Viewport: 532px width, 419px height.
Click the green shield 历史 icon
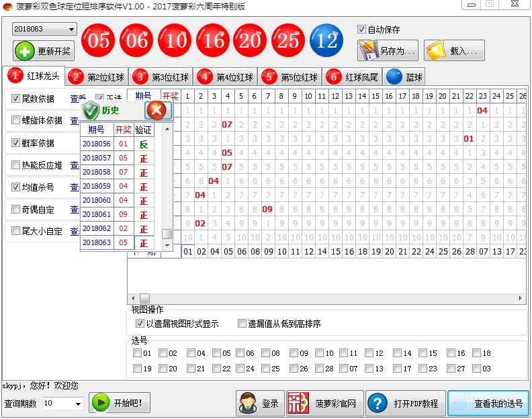[x=90, y=110]
